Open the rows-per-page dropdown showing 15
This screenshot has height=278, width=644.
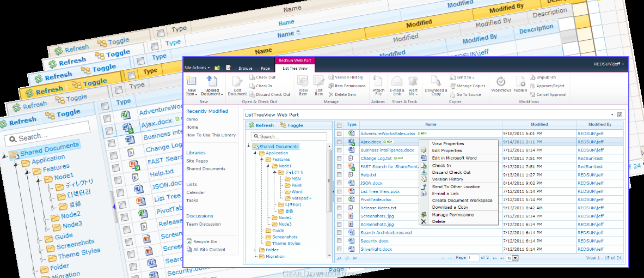click(x=513, y=258)
